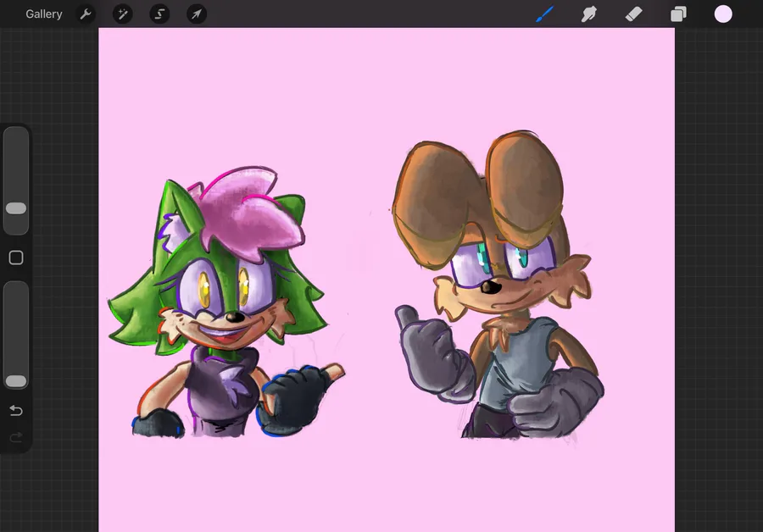Activate the Selection tool

pos(159,14)
